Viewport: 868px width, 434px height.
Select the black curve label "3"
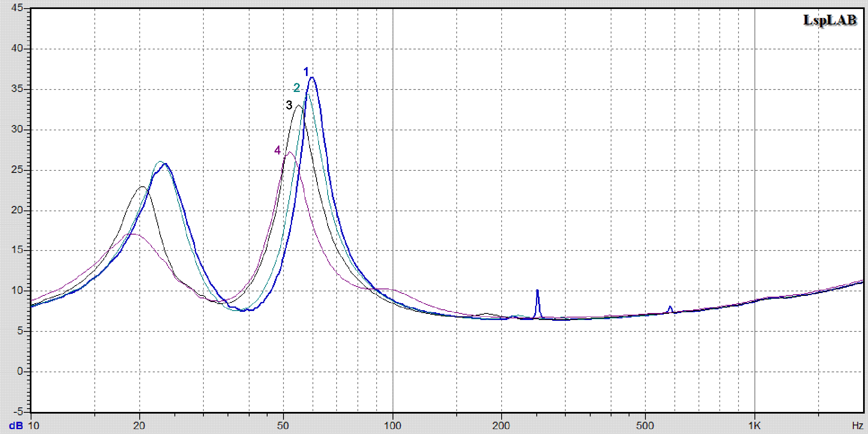click(289, 105)
